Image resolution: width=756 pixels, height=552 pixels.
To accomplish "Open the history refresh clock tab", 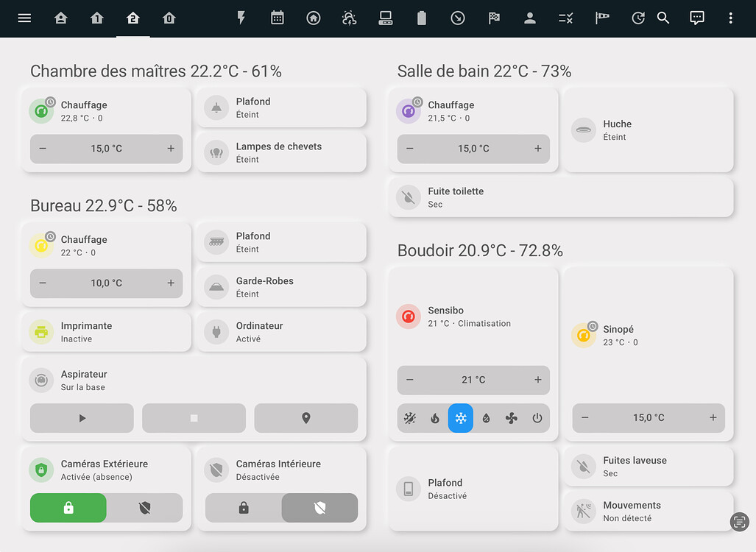I will pos(638,18).
